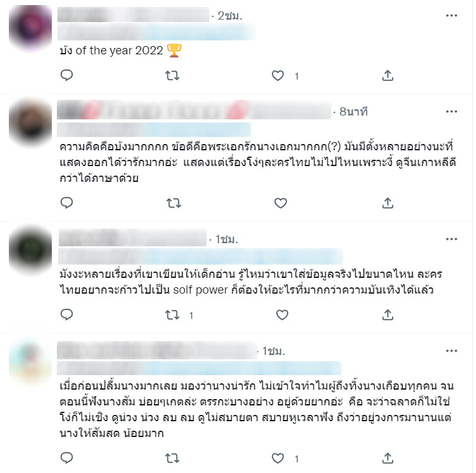Open the 8นาที timestamp link
The image size is (476, 473).
pyautogui.click(x=353, y=112)
